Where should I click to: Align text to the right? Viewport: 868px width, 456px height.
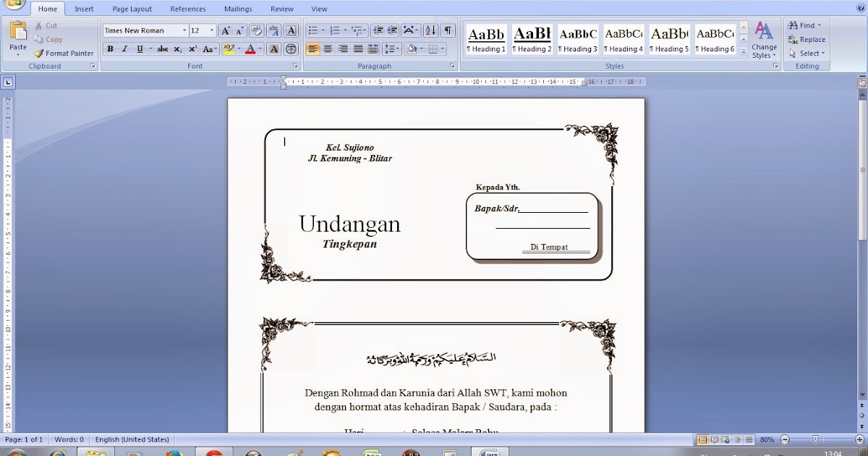pos(343,49)
